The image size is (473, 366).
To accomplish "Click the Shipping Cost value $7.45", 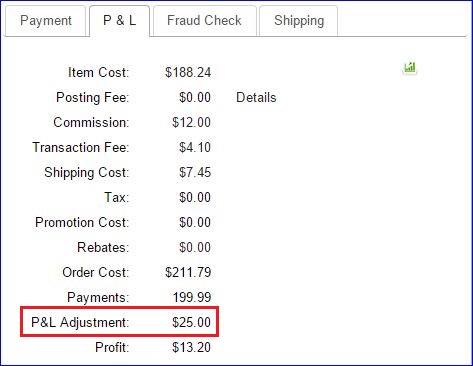I will tap(195, 172).
